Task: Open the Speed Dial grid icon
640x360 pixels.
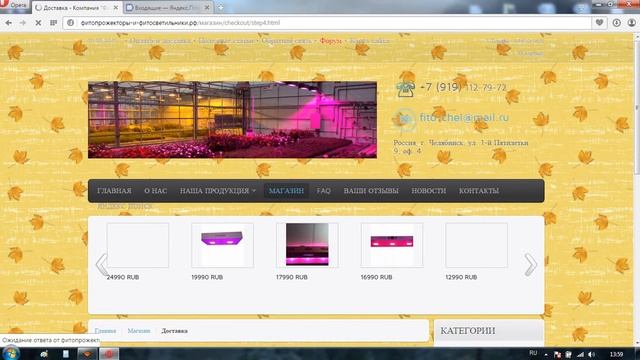Action: 53,23
